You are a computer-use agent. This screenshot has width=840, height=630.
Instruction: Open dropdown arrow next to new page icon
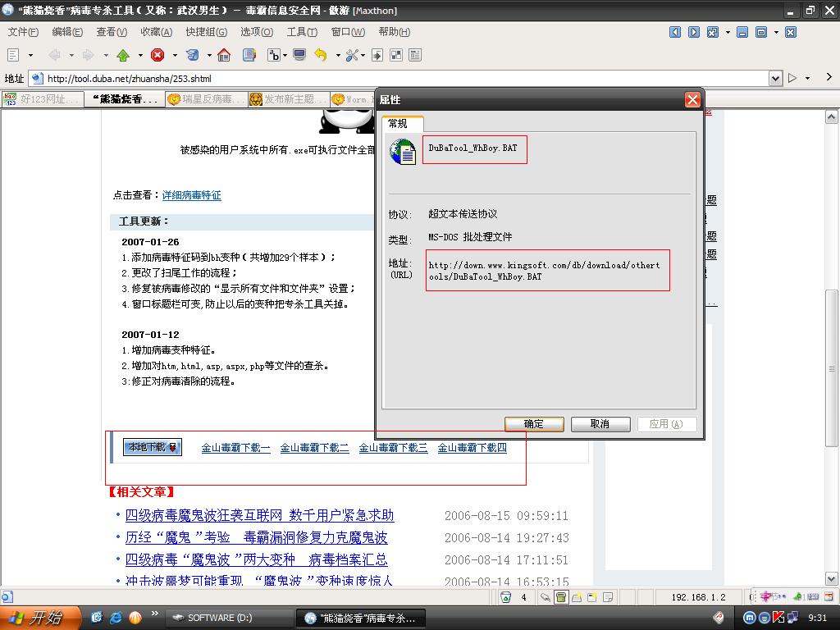point(30,55)
